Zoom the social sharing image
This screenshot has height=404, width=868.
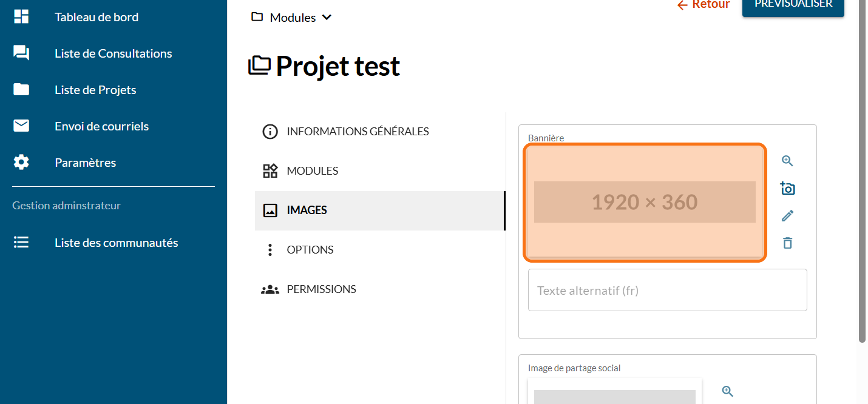(728, 391)
